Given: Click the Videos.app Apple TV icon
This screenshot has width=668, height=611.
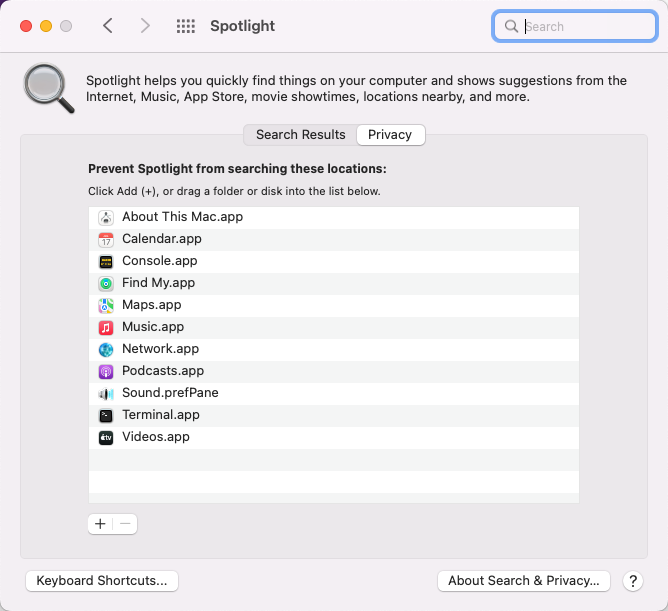Looking at the screenshot, I should tap(106, 438).
